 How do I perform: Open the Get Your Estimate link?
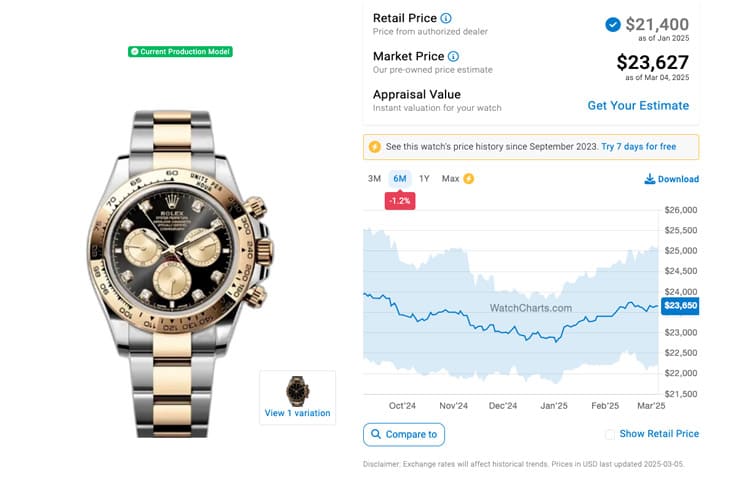pos(638,106)
